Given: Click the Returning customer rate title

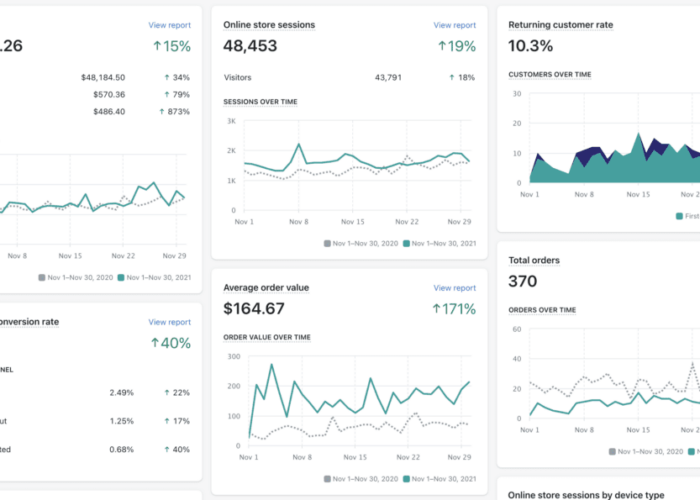Looking at the screenshot, I should pos(561,25).
